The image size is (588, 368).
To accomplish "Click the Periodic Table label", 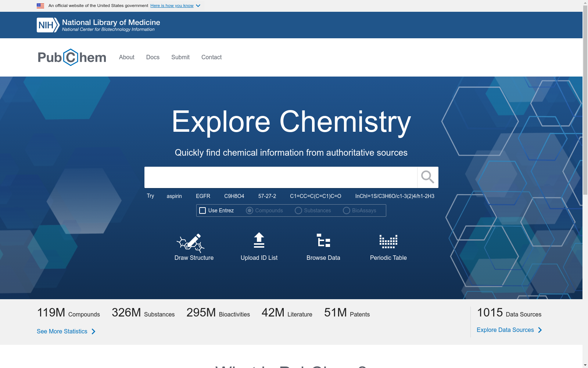I will coord(388,258).
